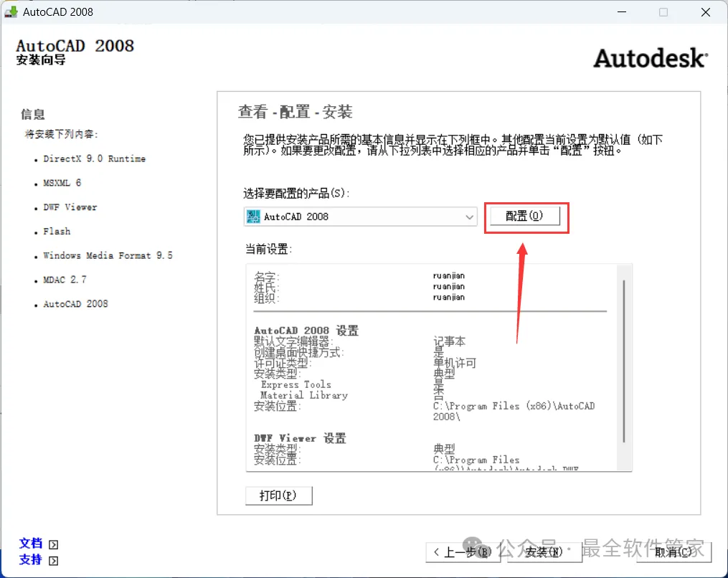Viewport: 728px width, 578px height.
Task: Click the AutoCAD installer icon in title bar
Action: coord(11,12)
